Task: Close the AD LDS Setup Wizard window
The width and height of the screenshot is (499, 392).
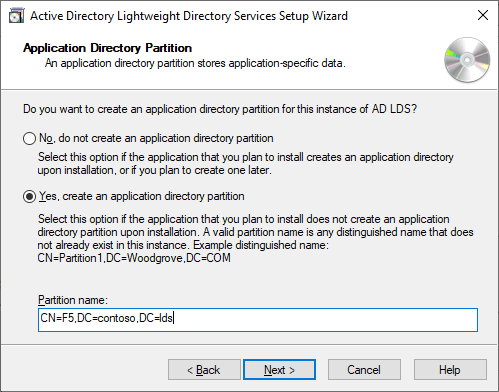Action: tap(483, 15)
